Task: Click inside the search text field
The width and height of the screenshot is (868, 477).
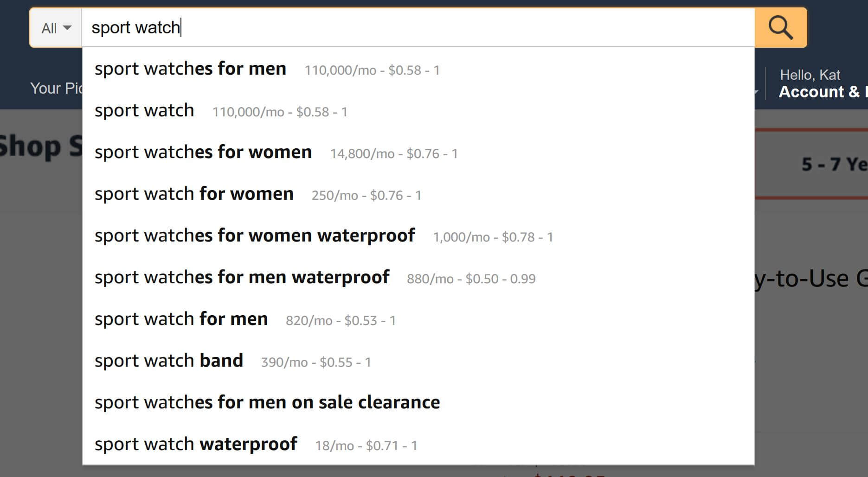Action: [x=418, y=28]
